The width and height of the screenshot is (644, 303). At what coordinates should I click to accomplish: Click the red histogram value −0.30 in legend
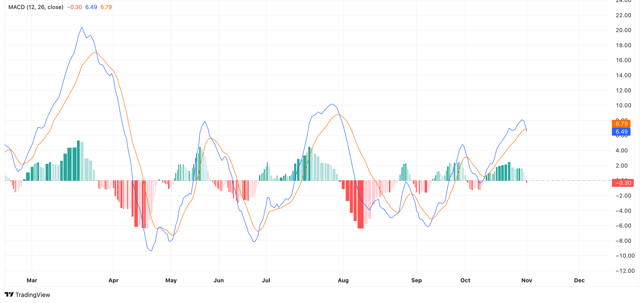[74, 7]
